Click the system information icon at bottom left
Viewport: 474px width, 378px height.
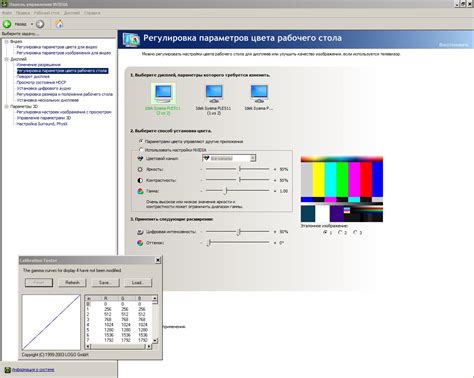7,370
